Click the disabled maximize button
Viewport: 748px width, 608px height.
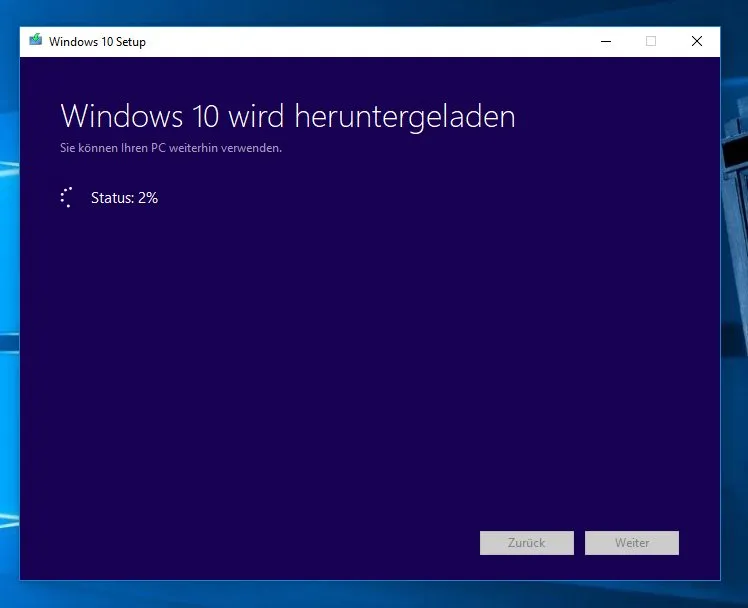651,41
